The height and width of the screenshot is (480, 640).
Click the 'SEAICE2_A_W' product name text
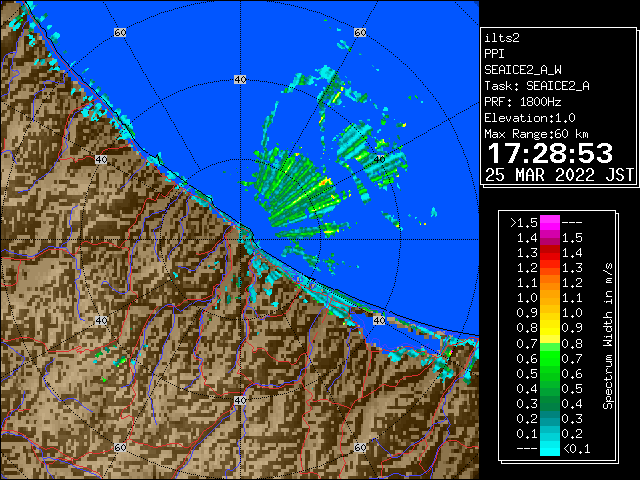pos(523,70)
